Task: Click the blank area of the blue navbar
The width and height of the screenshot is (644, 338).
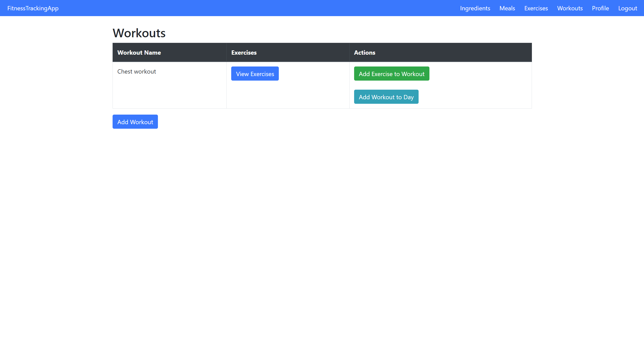Action: click(252, 8)
